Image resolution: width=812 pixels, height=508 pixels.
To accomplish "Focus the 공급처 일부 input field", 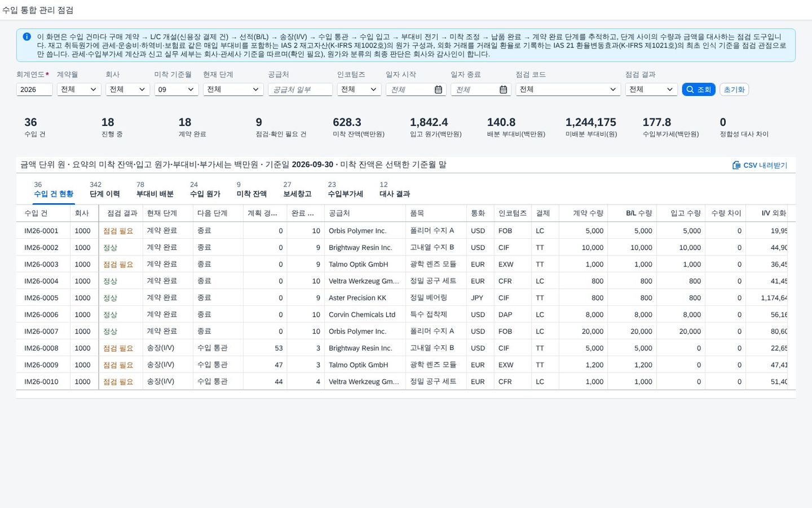I will coord(300,89).
